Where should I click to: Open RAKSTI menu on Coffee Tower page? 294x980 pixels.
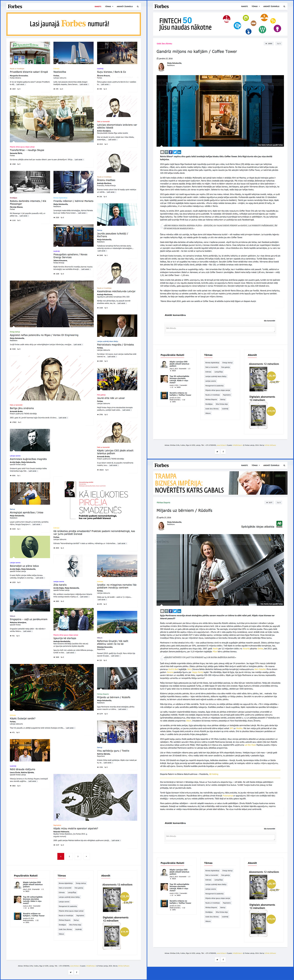[245, 6]
